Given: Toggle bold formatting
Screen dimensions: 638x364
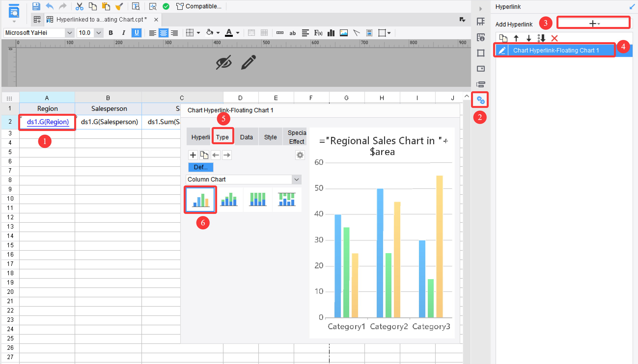Looking at the screenshot, I should pos(111,33).
